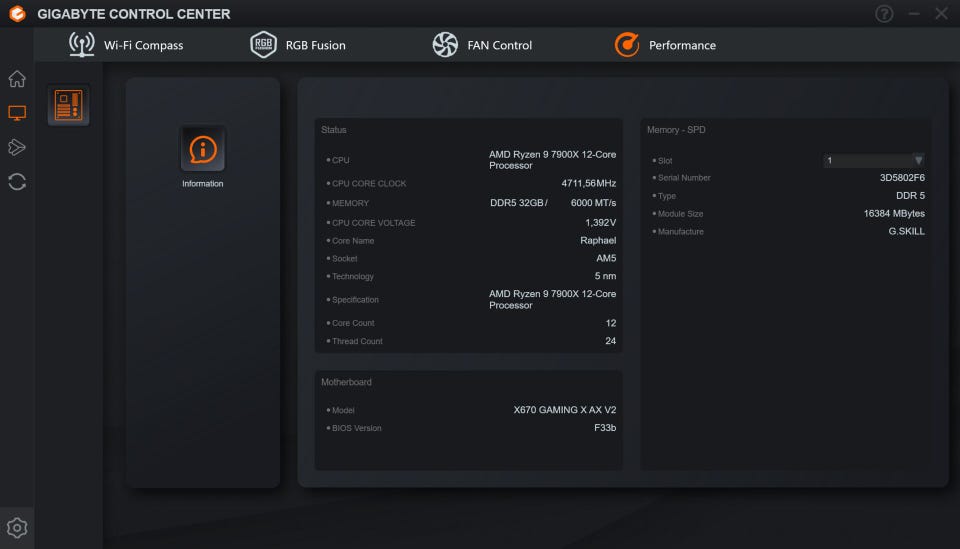Go to Home in the sidebar
The image size is (960, 549).
point(17,79)
